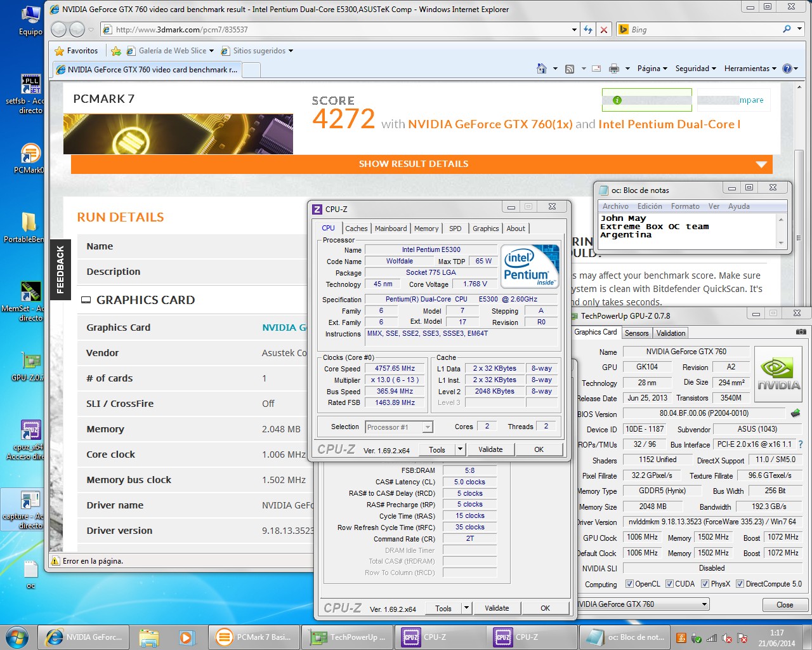The image size is (812, 650).
Task: Click the new tab button in IE
Action: pyautogui.click(x=251, y=70)
